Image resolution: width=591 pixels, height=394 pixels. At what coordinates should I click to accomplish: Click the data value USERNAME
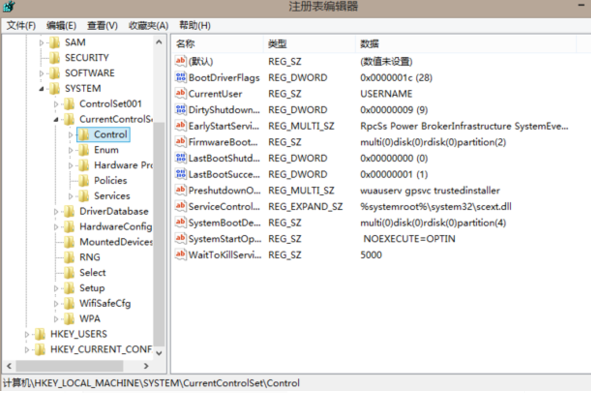(x=386, y=94)
